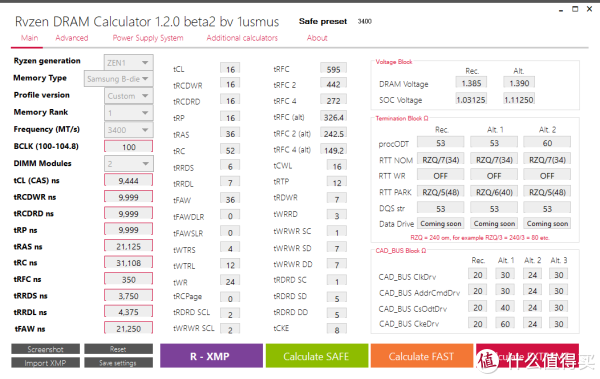600x379 pixels.
Task: Click the Screenshot button
Action: pyautogui.click(x=46, y=349)
